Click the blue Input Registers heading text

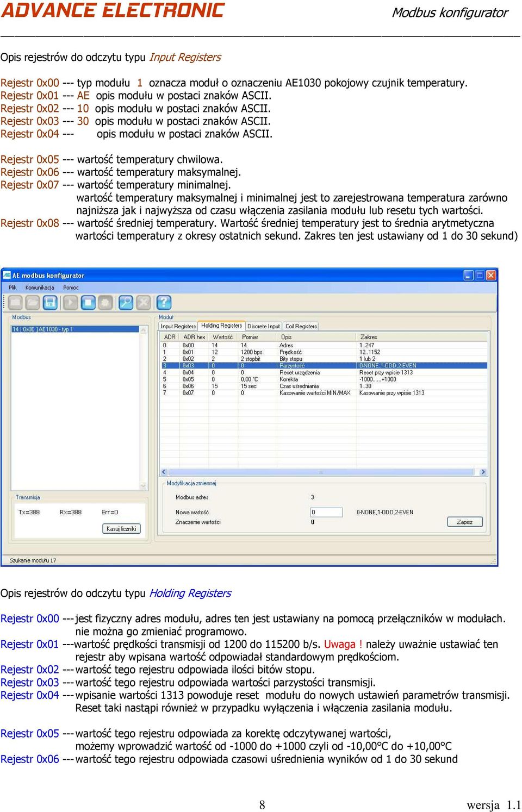coord(185,57)
